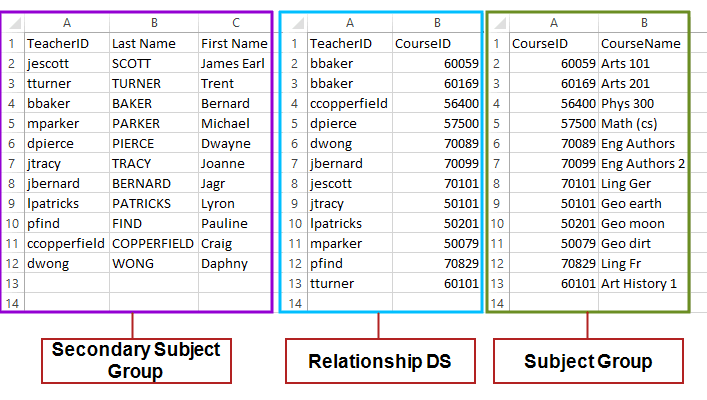Select the 'Ling Fr' cell

coord(643,263)
